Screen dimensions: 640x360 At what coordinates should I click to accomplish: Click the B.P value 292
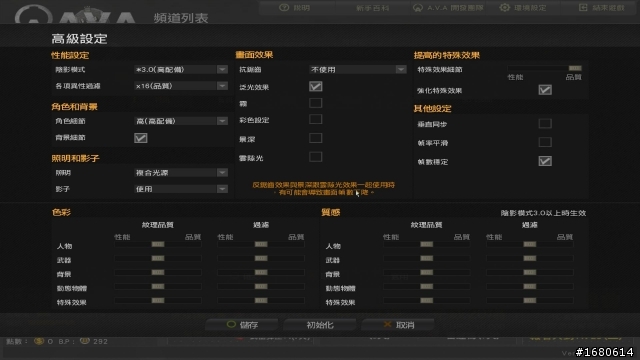click(x=100, y=341)
